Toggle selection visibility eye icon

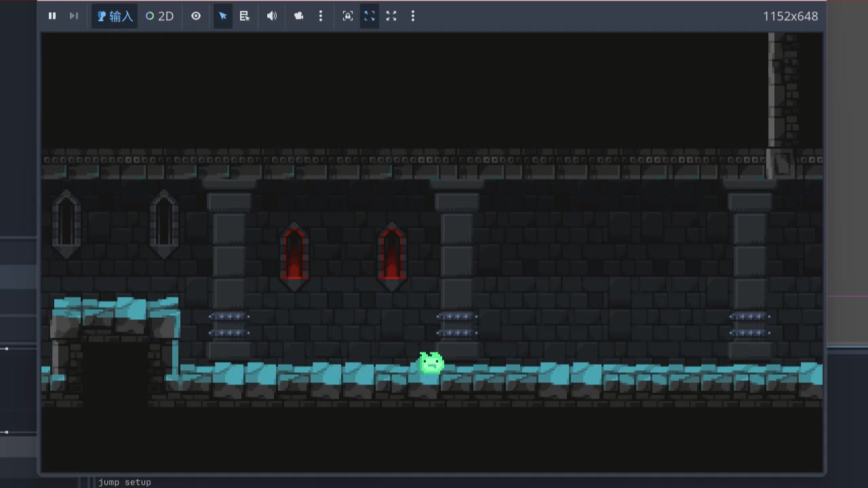point(196,16)
